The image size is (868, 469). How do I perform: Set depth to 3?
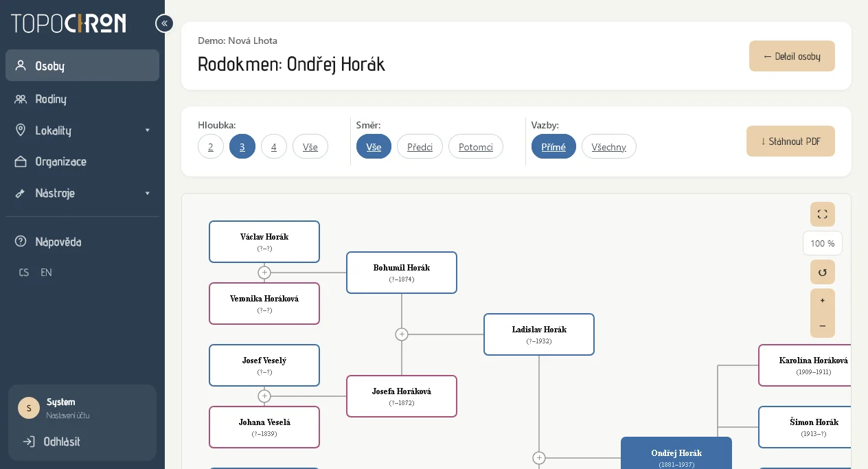[x=242, y=146]
